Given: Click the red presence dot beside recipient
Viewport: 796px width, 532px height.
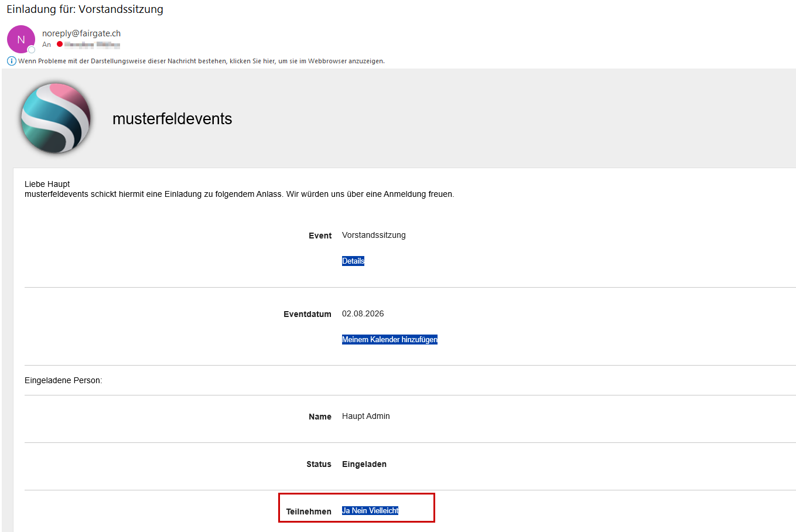Looking at the screenshot, I should [x=60, y=45].
